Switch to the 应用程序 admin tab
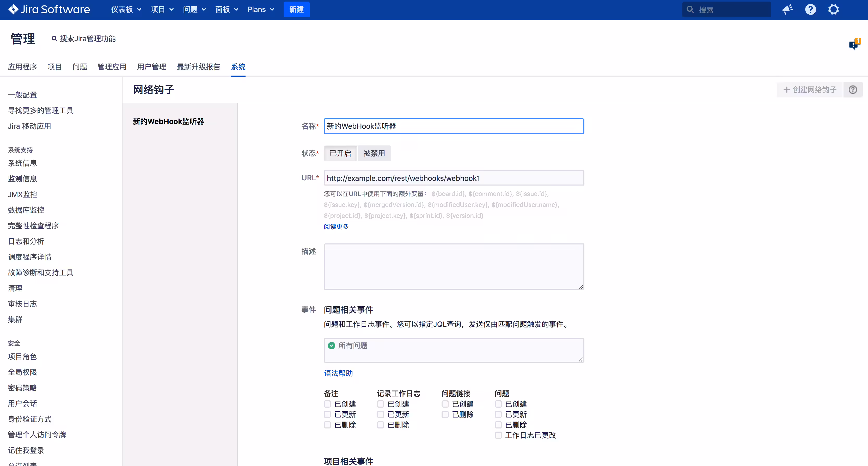The image size is (868, 466). click(22, 67)
